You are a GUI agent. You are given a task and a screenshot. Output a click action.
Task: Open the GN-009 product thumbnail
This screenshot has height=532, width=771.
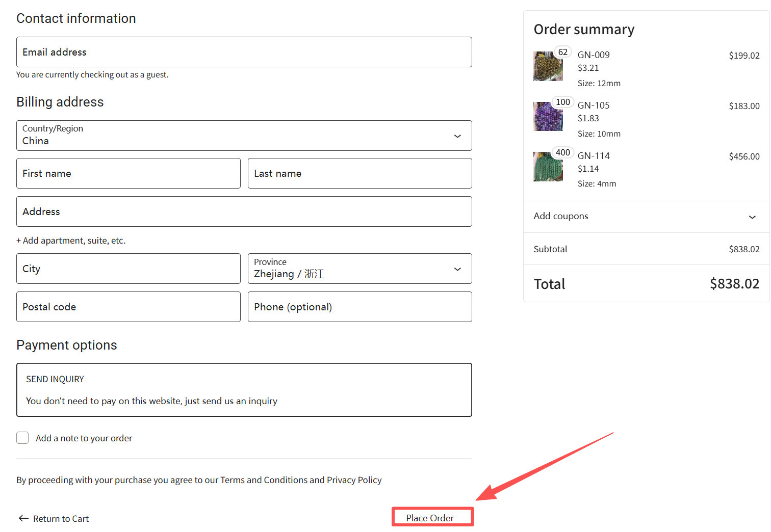click(x=548, y=66)
